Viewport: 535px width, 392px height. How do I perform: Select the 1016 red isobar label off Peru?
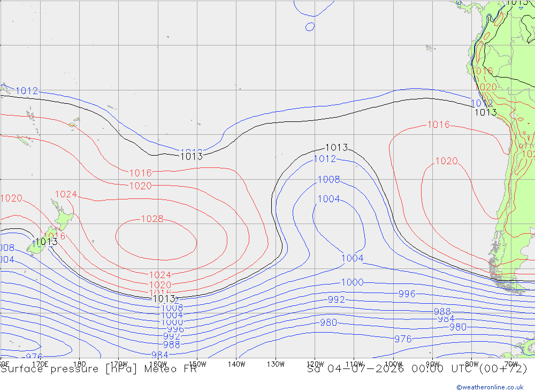[x=439, y=125]
